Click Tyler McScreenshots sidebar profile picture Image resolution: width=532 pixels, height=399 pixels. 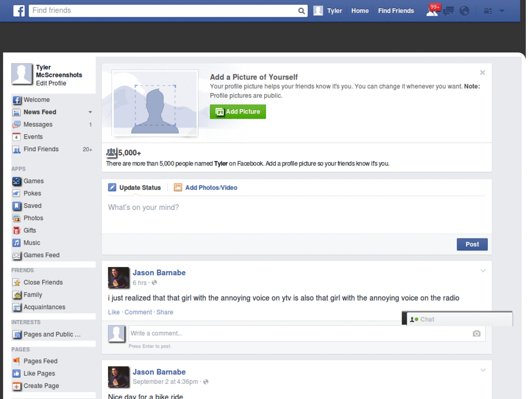click(x=22, y=74)
